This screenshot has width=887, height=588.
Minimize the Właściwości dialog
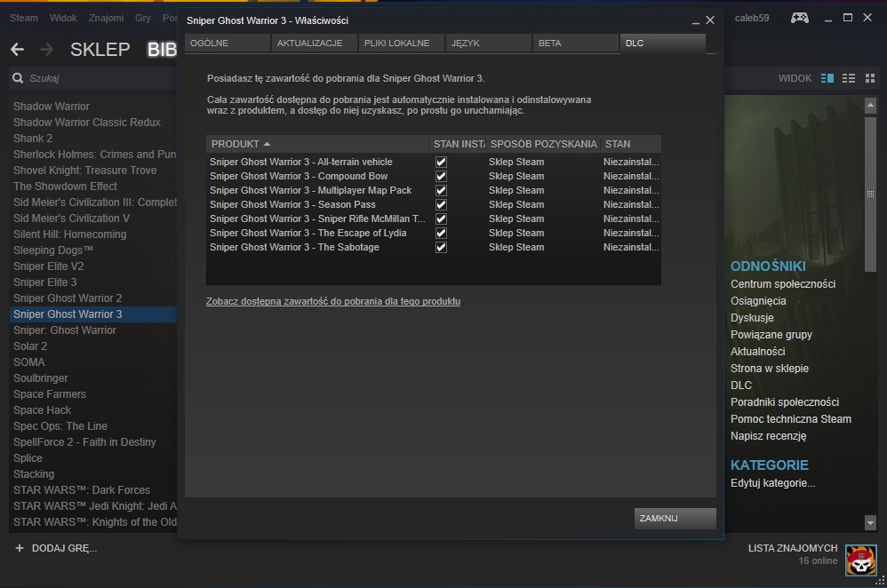[696, 21]
